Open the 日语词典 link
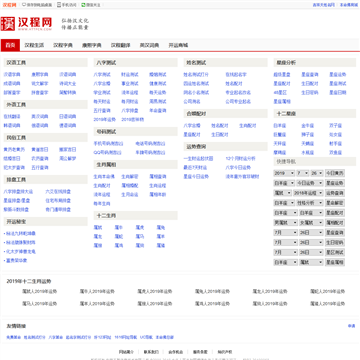 [68, 117]
